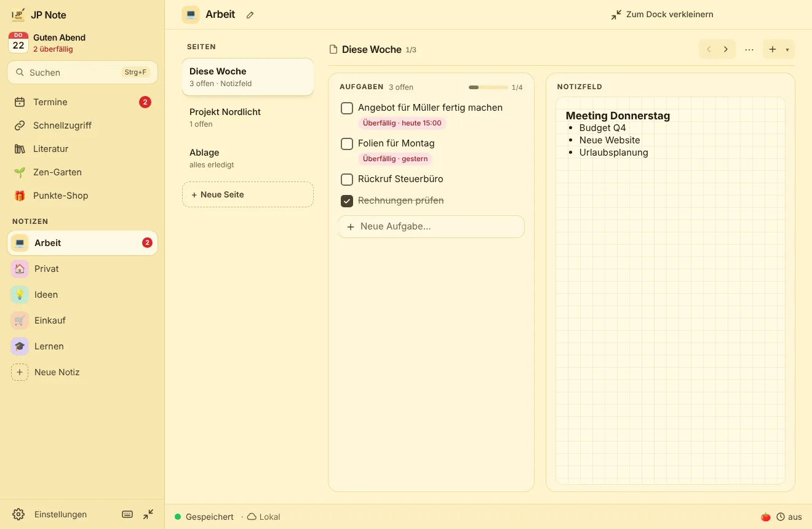812x529 pixels.
Task: Open the Punkte-Shop
Action: [82, 196]
